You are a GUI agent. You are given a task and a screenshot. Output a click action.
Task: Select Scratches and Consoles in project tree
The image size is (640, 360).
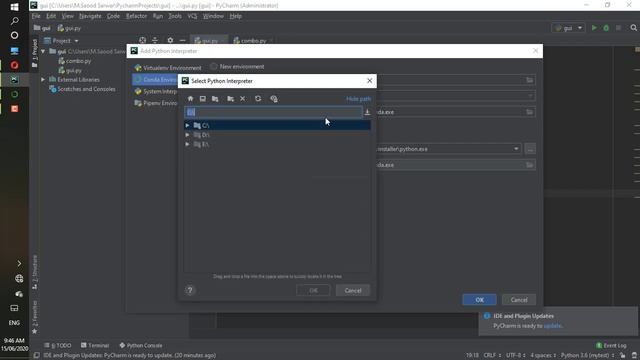[x=82, y=89]
